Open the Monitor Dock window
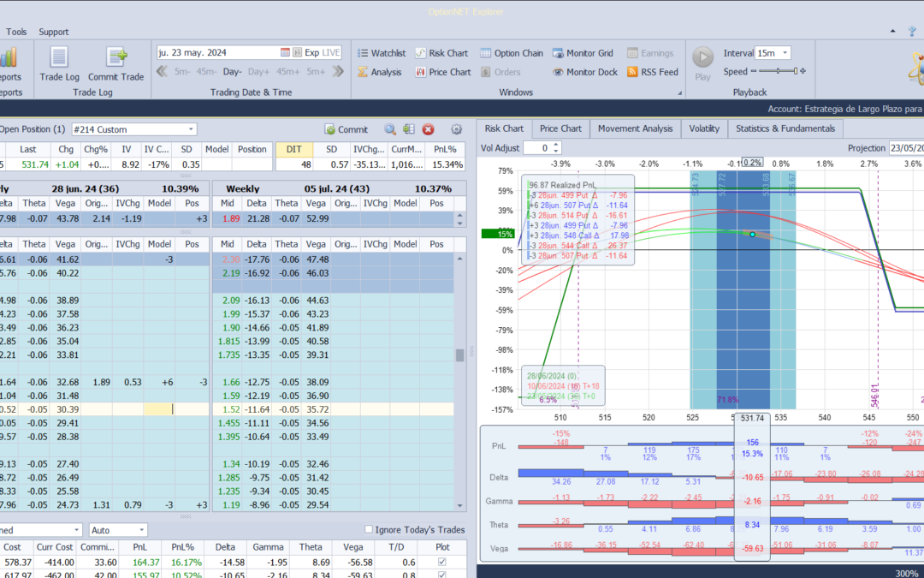924x578 pixels. pyautogui.click(x=585, y=72)
